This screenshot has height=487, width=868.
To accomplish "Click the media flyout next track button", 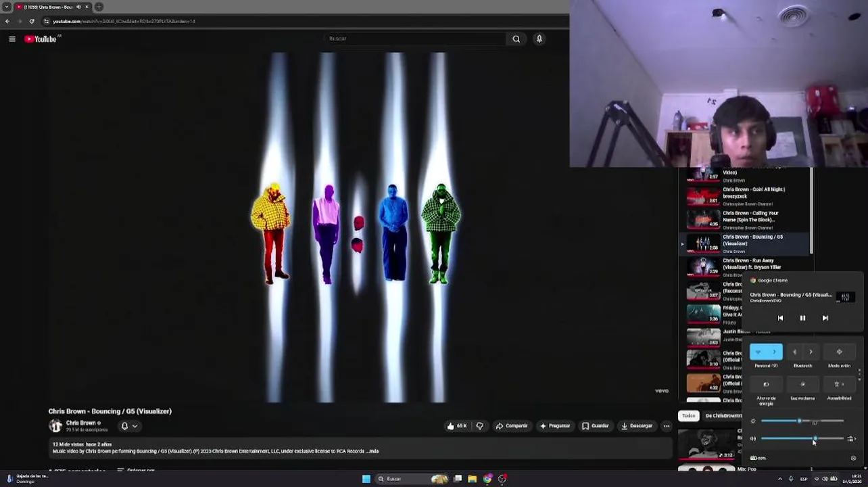I will tap(825, 318).
